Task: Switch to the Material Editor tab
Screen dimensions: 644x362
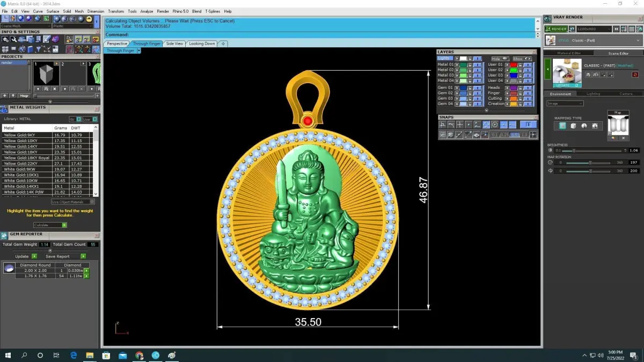Action: click(x=569, y=53)
